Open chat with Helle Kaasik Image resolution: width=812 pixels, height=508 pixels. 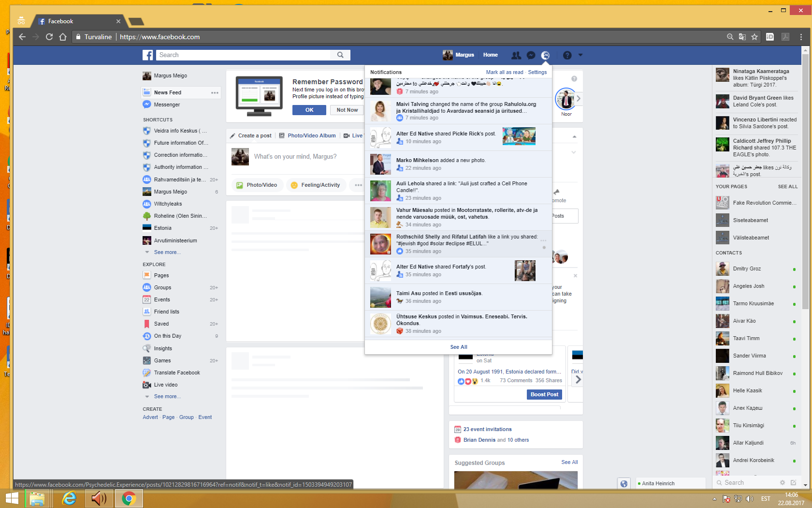pos(756,391)
